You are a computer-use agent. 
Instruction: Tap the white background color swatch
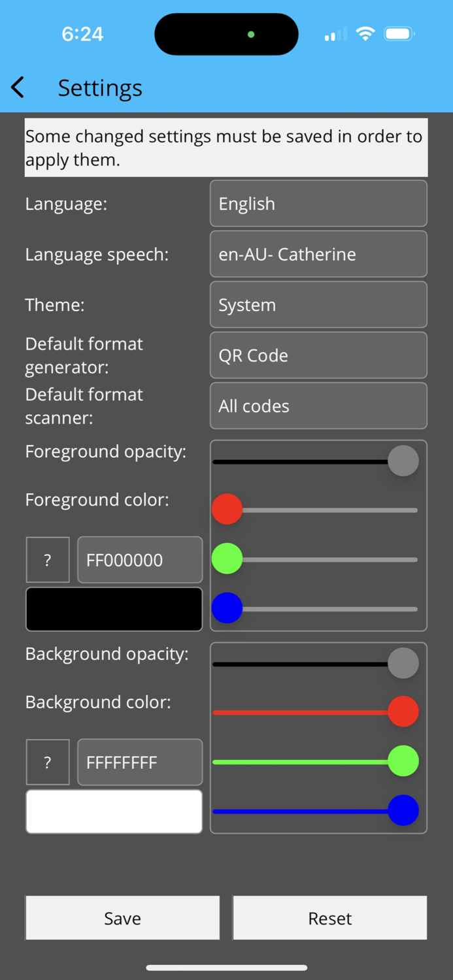(x=114, y=811)
